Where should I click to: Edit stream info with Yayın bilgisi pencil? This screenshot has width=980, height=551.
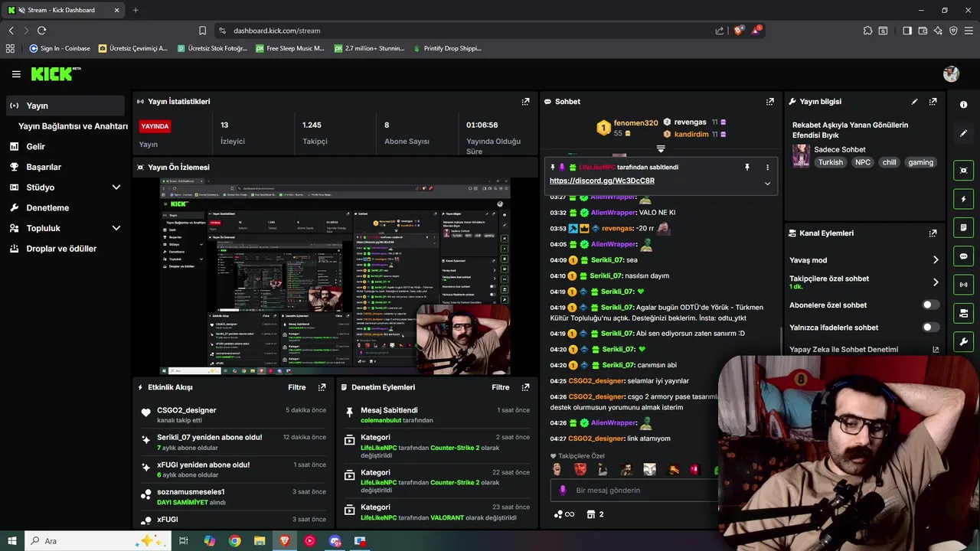pos(914,101)
